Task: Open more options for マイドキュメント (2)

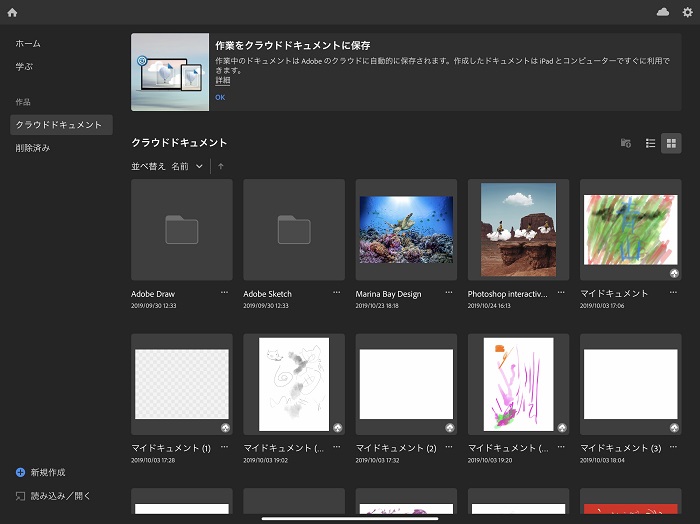Action: [449, 447]
